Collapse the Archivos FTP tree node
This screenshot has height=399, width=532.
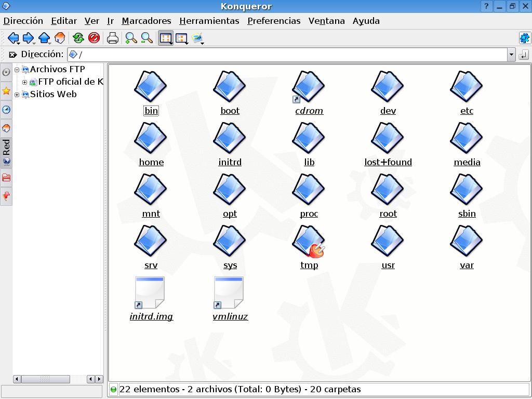[17, 70]
